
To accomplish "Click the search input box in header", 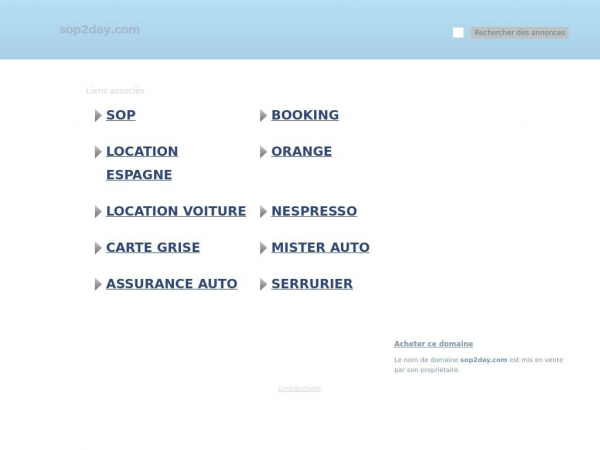I will [458, 33].
